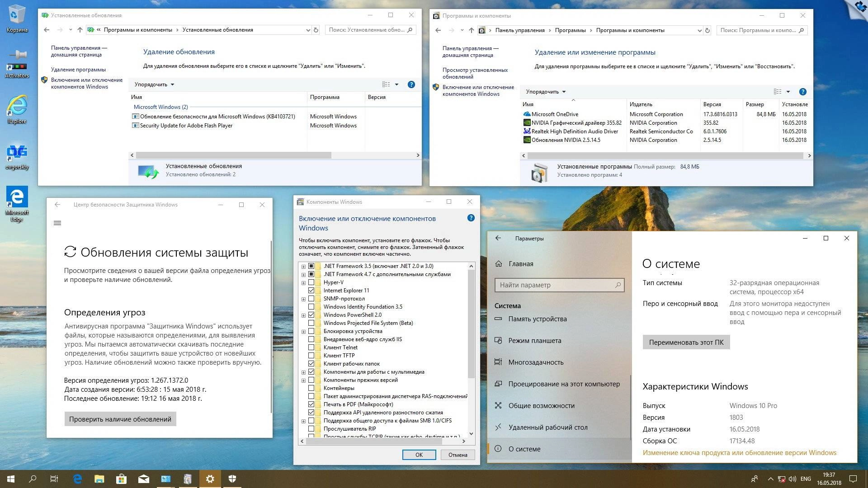This screenshot has height=488, width=868.
Task: Open view options dropdown in Установленные обновления
Action: [396, 84]
